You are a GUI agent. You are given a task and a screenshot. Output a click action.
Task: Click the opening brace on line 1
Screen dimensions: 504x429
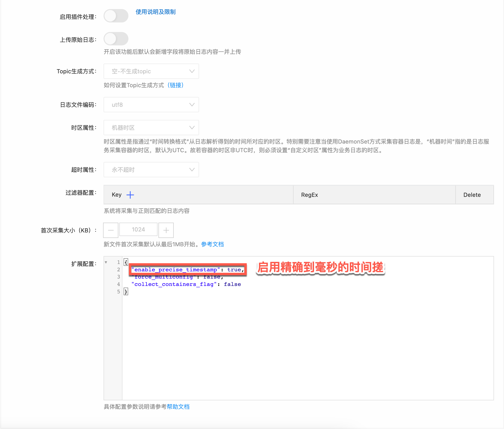point(126,262)
